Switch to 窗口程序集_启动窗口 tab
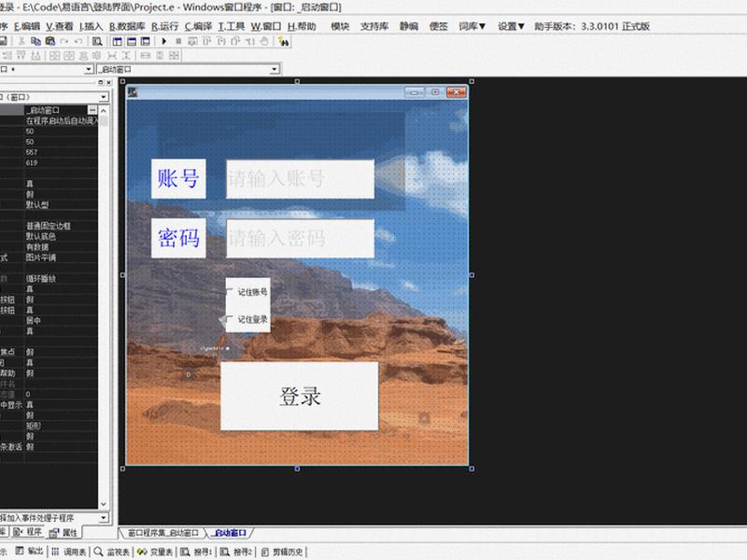This screenshot has width=747, height=560. click(162, 533)
